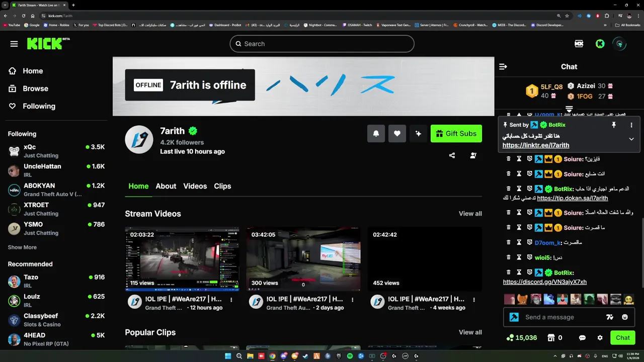The height and width of the screenshot is (362, 644).
Task: Open the tip.dokan.sa/l7arith link
Action: point(572,198)
